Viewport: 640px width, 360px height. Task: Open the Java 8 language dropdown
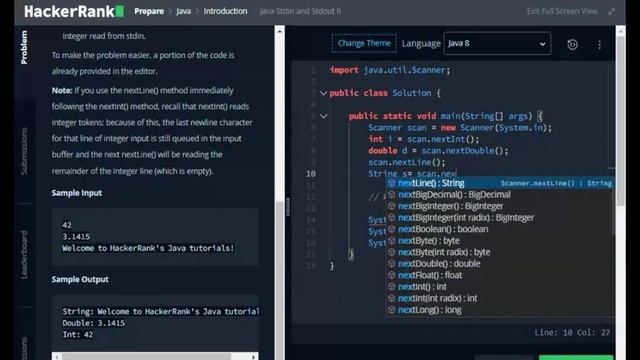click(497, 43)
